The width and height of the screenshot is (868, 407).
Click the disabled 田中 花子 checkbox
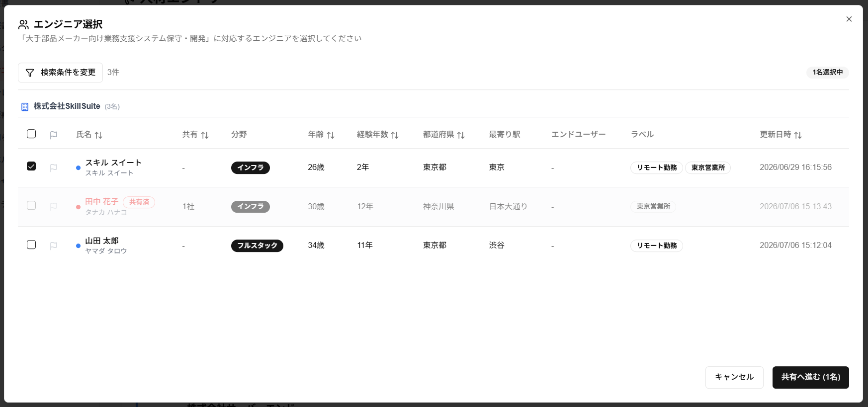[31, 205]
